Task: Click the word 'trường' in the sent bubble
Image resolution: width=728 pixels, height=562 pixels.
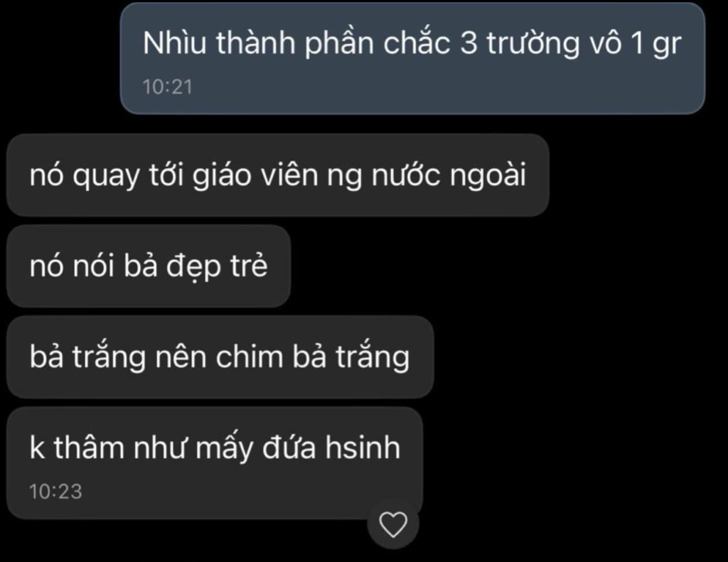Action: pyautogui.click(x=533, y=45)
